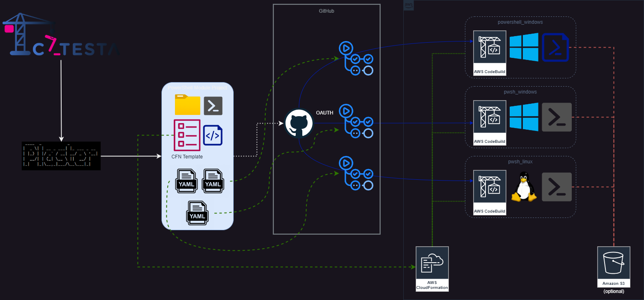Click the powershell_windows group label
Viewport: 644px width, 300px height.
(520, 22)
